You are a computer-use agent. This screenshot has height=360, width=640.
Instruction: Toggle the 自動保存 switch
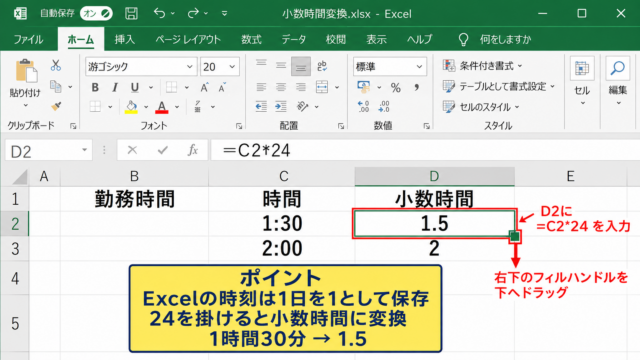pyautogui.click(x=96, y=13)
